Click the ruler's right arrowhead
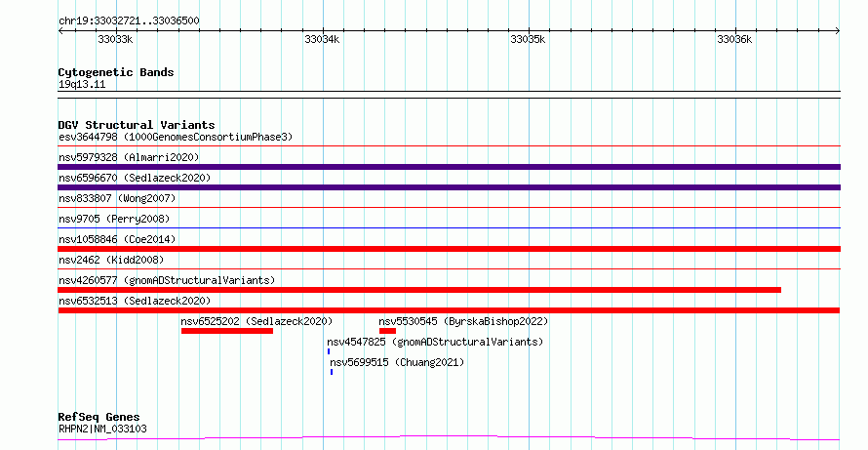 [x=838, y=31]
